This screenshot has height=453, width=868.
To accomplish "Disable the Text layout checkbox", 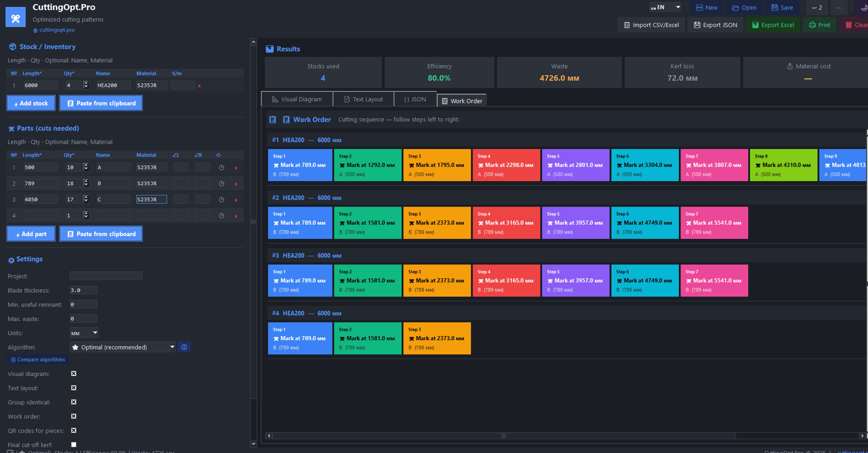I will coord(73,388).
